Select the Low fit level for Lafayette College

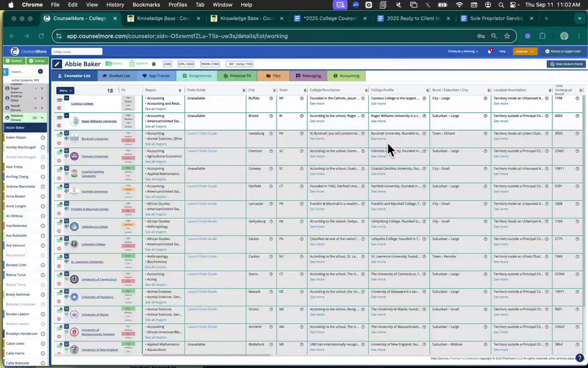(128, 247)
